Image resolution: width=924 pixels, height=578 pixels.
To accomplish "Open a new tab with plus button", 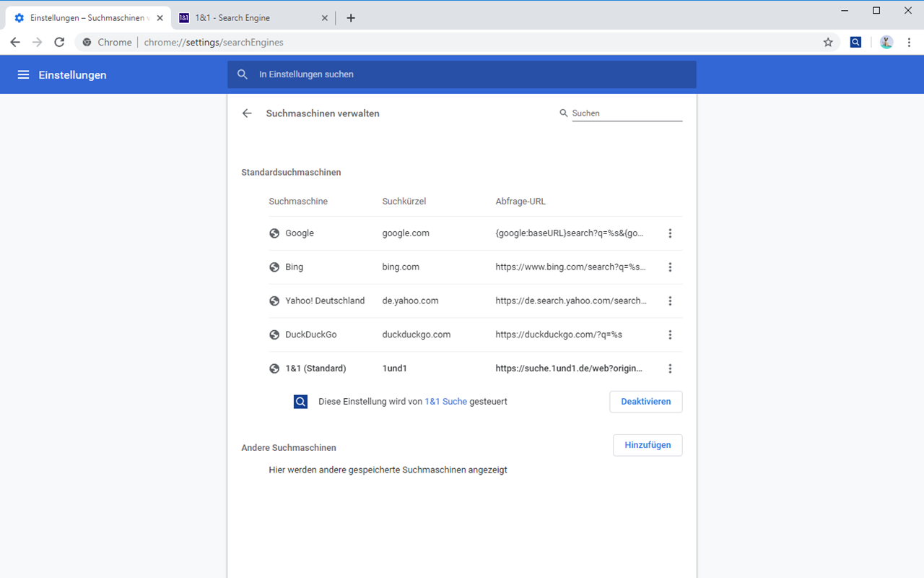I will click(351, 18).
